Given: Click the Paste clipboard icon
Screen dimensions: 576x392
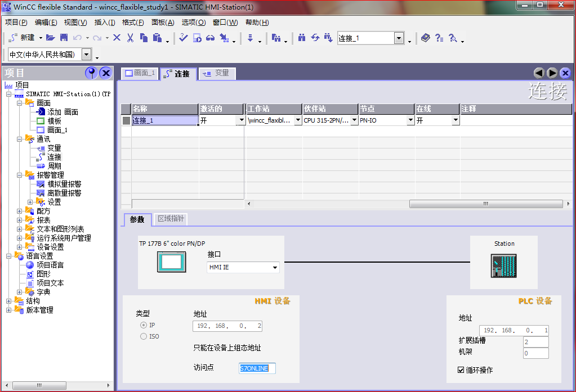Looking at the screenshot, I should (157, 38).
